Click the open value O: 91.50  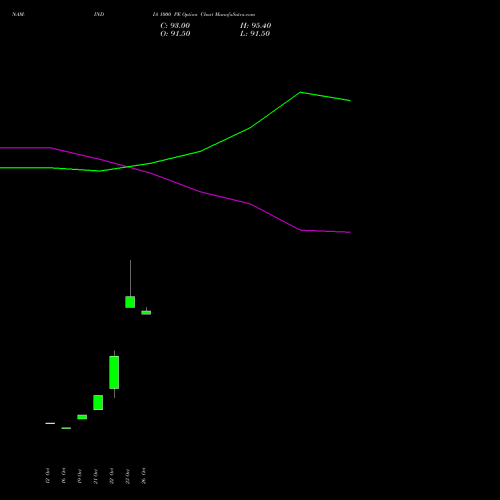click(175, 34)
